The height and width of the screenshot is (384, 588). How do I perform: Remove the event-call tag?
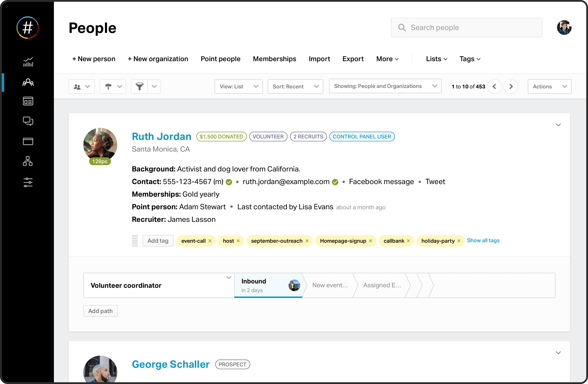[210, 241]
